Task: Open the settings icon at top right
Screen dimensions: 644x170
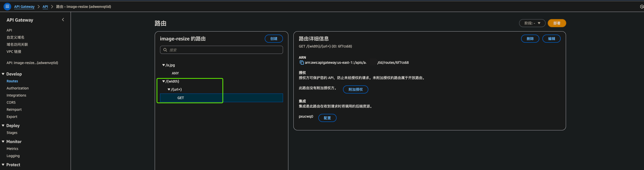Action: 642,7
